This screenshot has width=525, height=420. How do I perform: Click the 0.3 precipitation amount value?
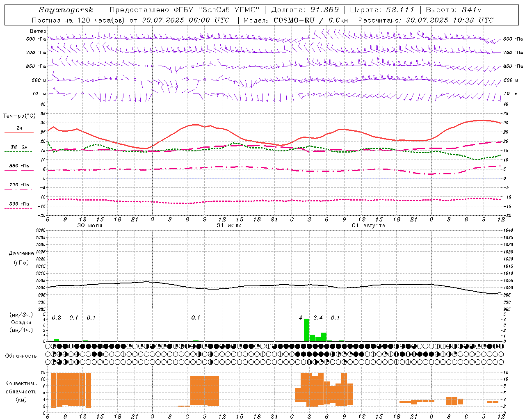[x=57, y=318]
